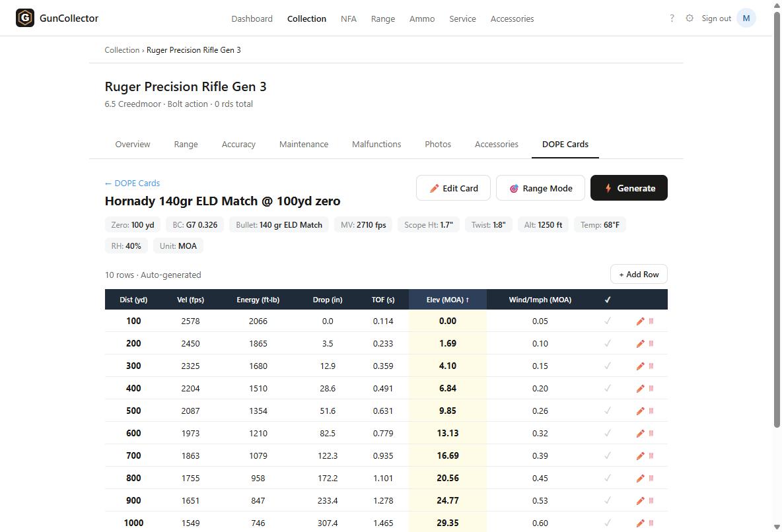Click the page vertical scrollbar
This screenshot has height=532, width=782.
pyautogui.click(x=777, y=219)
